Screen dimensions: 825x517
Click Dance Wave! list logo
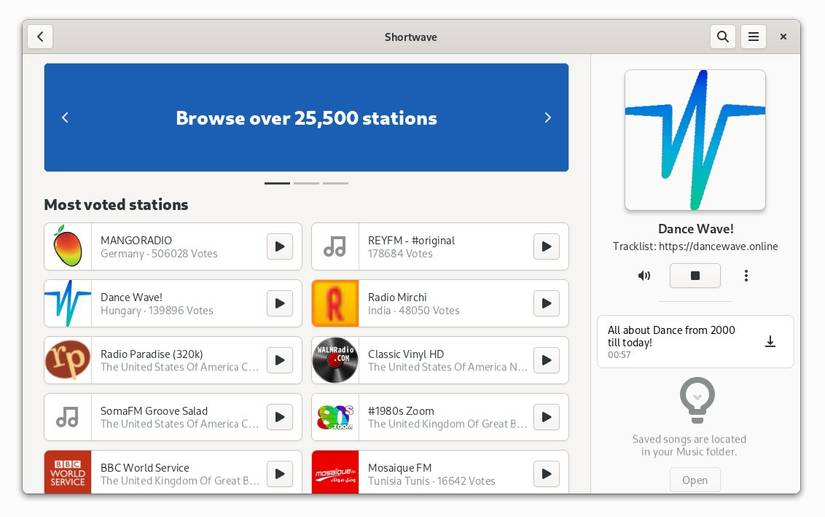pyautogui.click(x=68, y=303)
